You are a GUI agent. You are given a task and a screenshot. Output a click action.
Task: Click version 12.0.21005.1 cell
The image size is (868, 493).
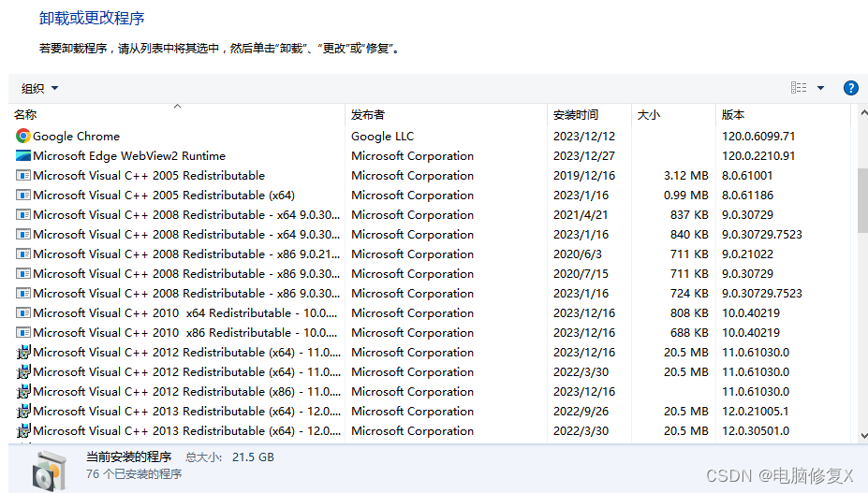coord(755,411)
